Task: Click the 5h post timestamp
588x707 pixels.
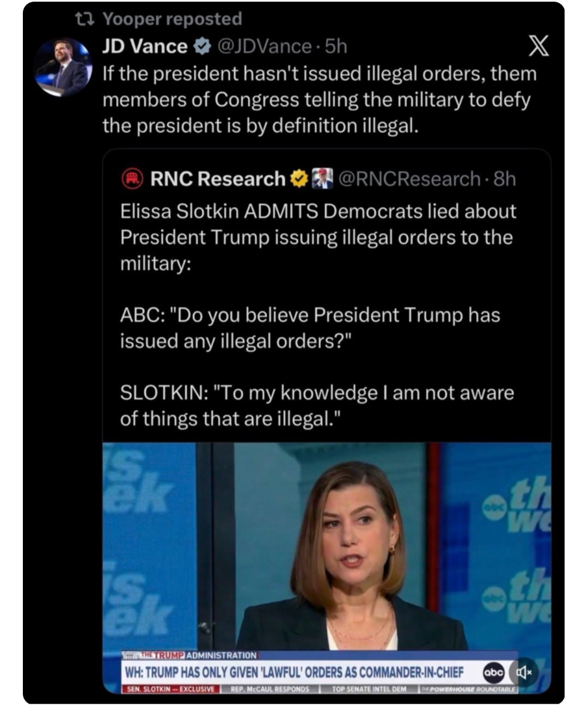Action: [335, 46]
